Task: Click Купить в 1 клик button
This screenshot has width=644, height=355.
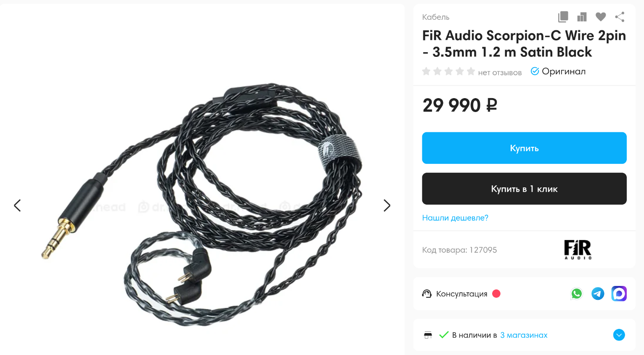Action: [x=524, y=189]
